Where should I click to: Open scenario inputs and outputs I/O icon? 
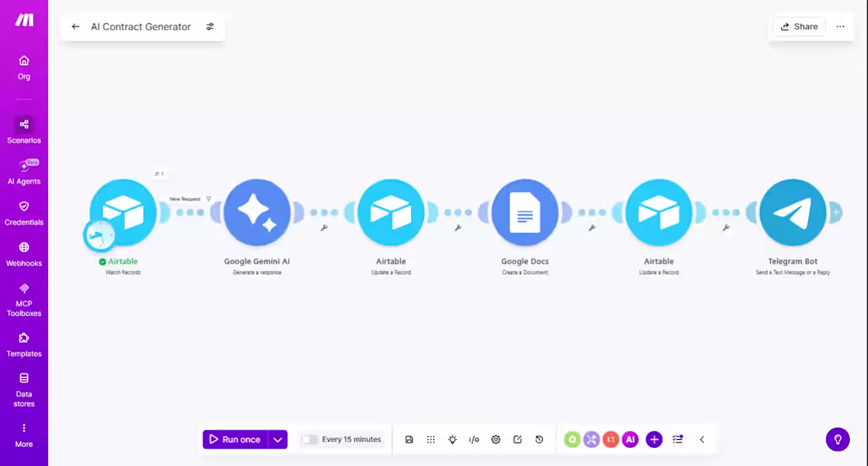click(474, 439)
